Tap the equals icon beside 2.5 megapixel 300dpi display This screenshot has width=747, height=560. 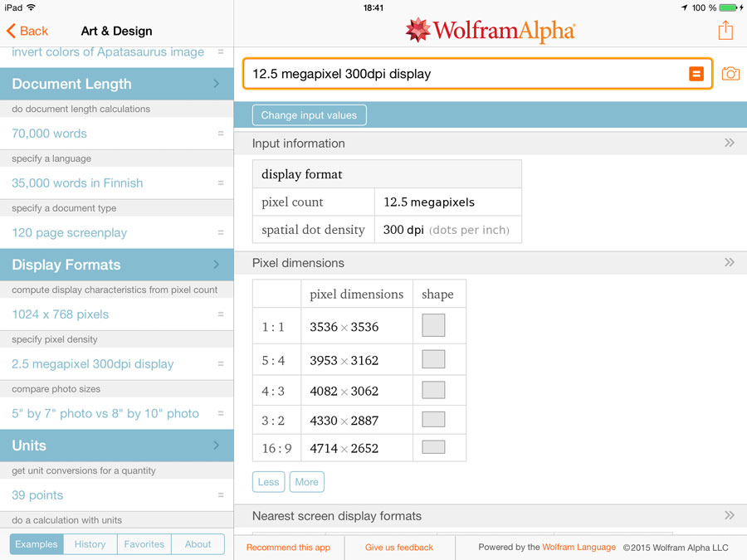click(221, 364)
